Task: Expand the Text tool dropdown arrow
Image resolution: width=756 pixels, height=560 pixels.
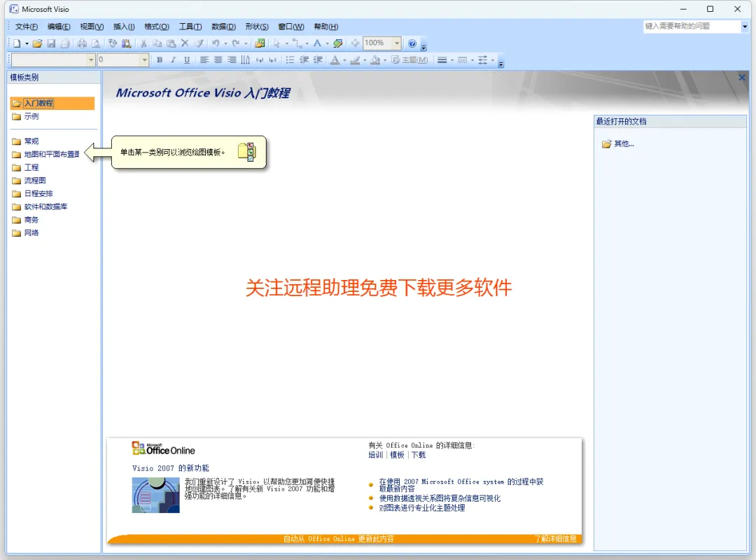Action: point(327,43)
